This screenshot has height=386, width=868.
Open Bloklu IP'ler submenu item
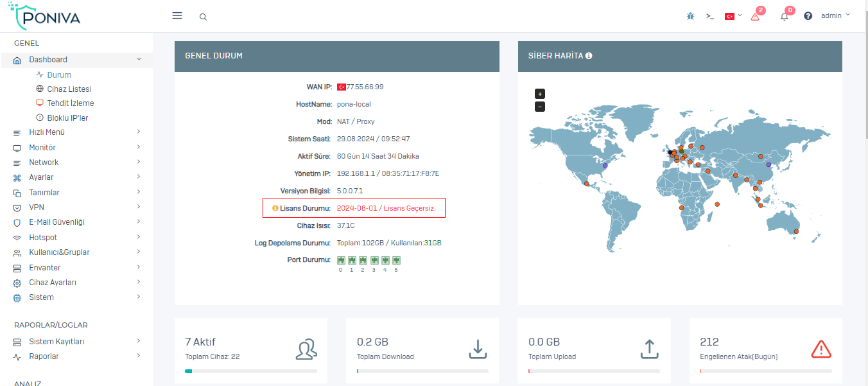(x=67, y=118)
